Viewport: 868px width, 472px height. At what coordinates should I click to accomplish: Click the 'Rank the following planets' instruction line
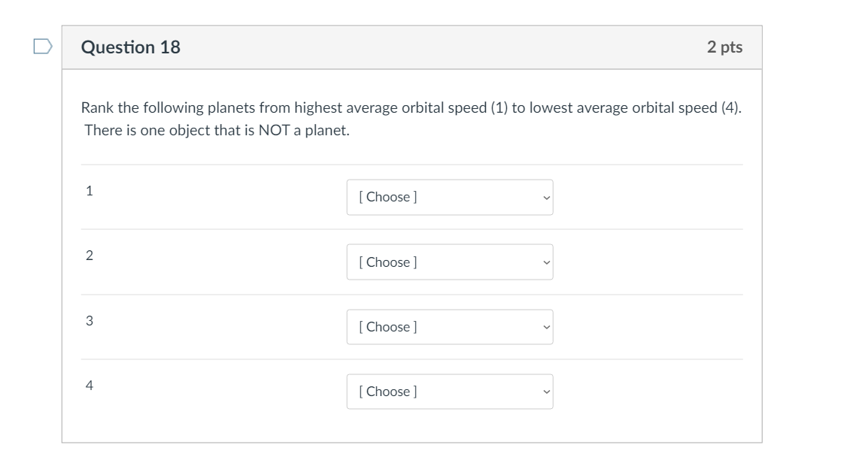click(410, 108)
